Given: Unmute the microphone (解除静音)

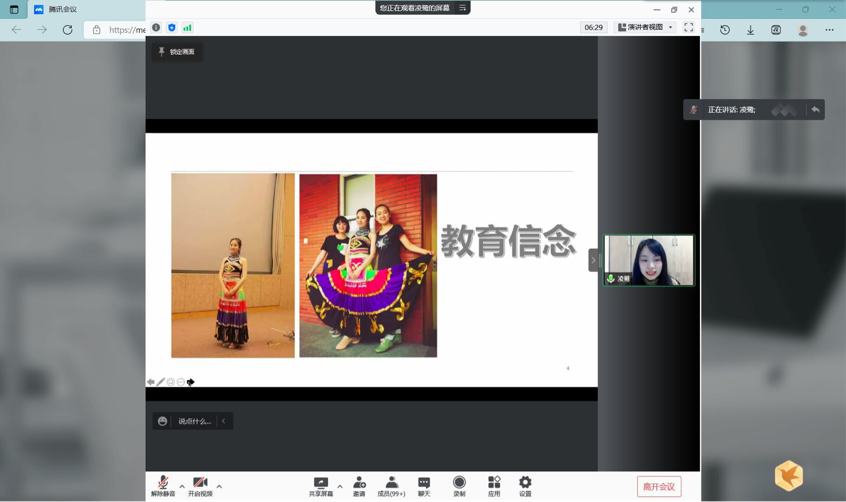Looking at the screenshot, I should 163,486.
